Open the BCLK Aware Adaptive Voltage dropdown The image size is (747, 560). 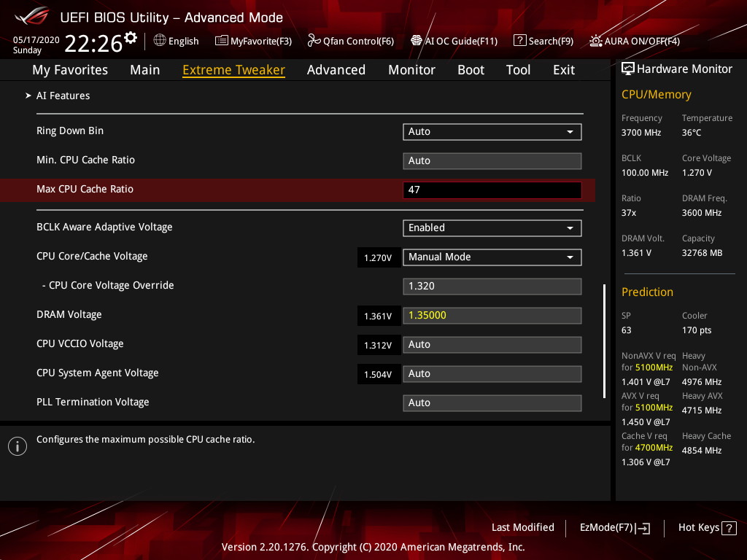tap(492, 228)
